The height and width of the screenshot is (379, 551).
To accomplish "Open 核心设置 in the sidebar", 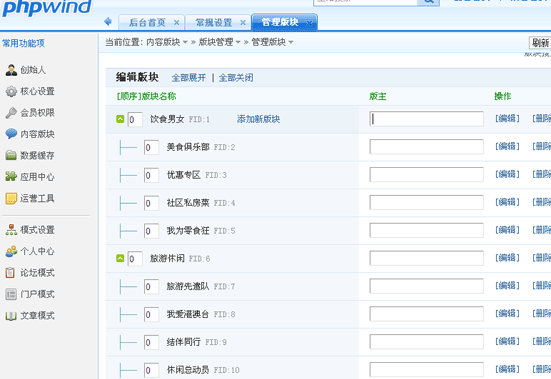I will (x=37, y=91).
